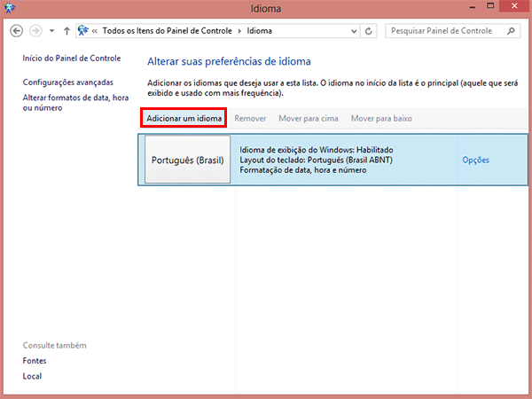
Task: Click the 'Idioma' breadcrumb in address bar
Action: 259,31
